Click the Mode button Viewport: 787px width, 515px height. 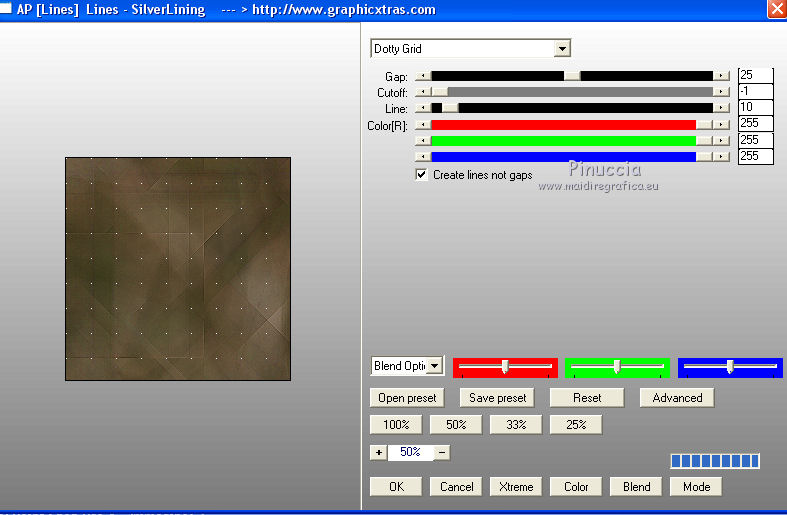[696, 487]
